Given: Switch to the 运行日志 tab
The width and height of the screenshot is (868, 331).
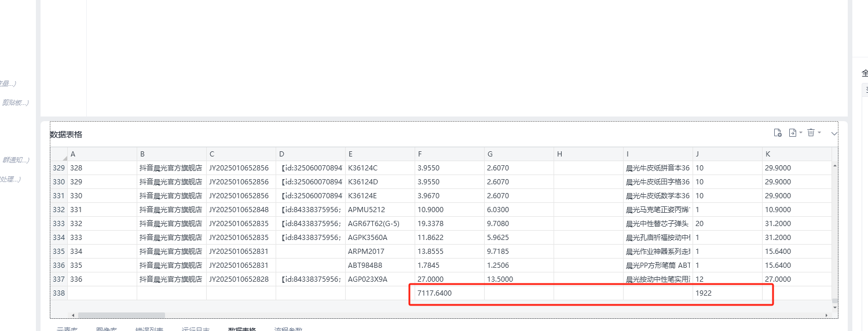Looking at the screenshot, I should [x=196, y=329].
